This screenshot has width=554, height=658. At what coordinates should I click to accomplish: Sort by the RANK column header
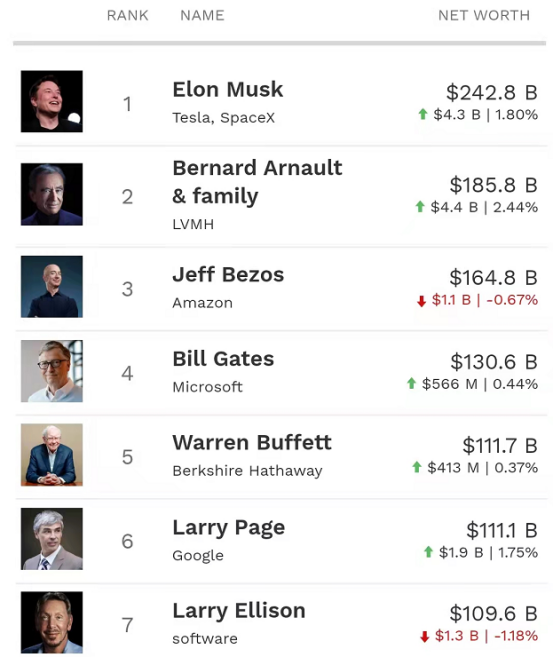[128, 16]
